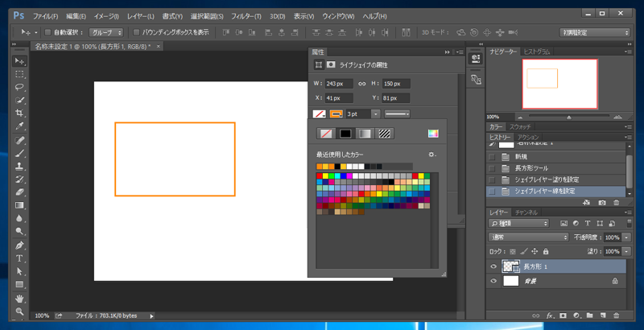Create new snapshot camera icon in History

point(601,203)
